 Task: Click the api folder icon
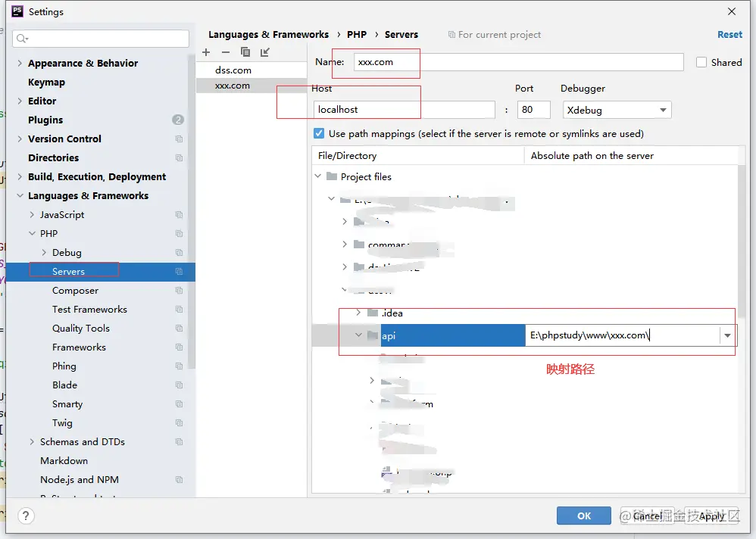[373, 336]
